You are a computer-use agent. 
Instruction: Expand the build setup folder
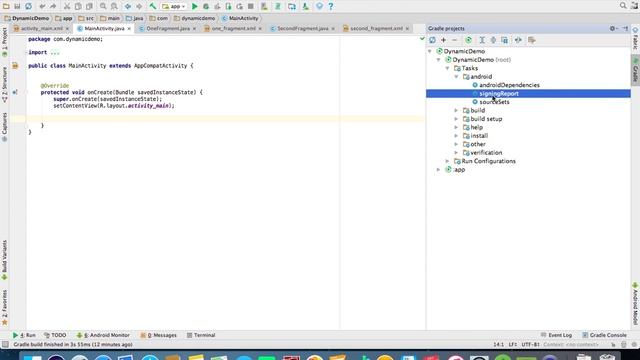pos(456,119)
